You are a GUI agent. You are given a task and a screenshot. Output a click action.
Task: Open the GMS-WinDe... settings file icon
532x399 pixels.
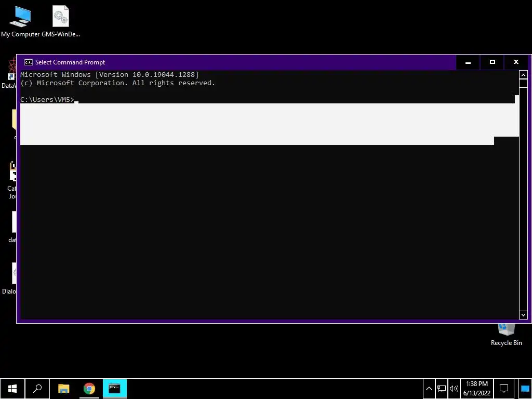(61, 21)
